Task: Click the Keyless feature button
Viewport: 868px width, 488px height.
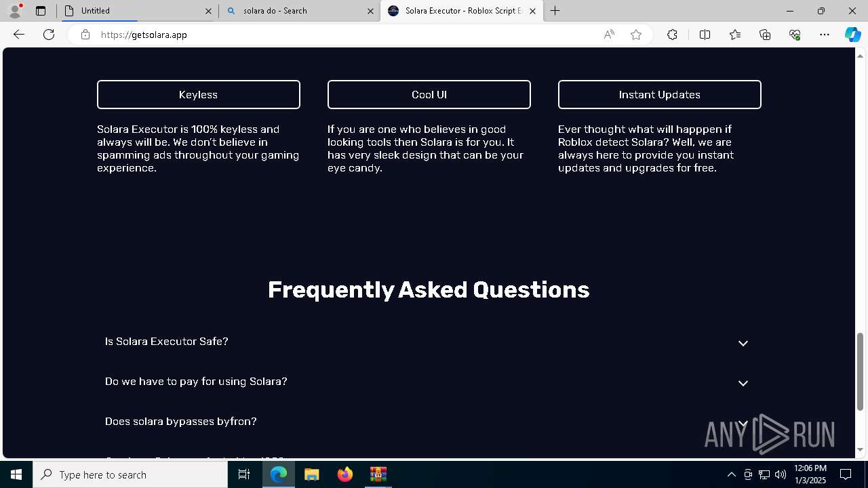Action: tap(199, 94)
